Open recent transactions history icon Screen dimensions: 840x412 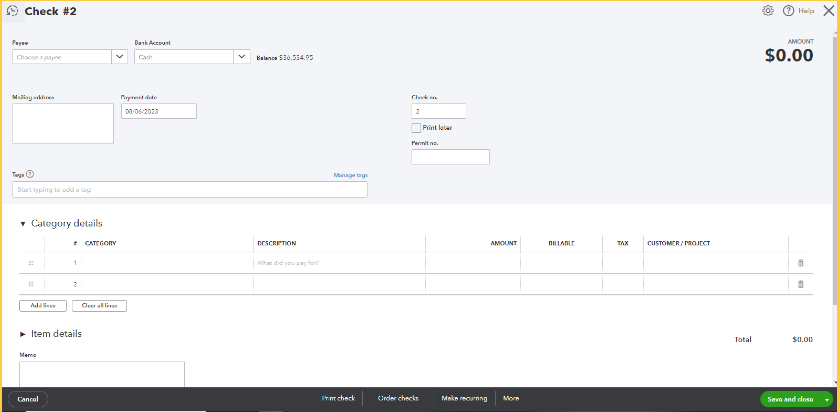(x=13, y=11)
